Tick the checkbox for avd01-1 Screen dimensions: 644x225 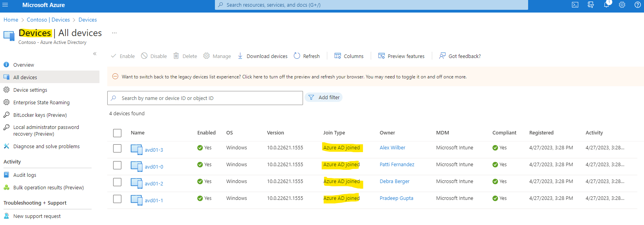coord(117,199)
